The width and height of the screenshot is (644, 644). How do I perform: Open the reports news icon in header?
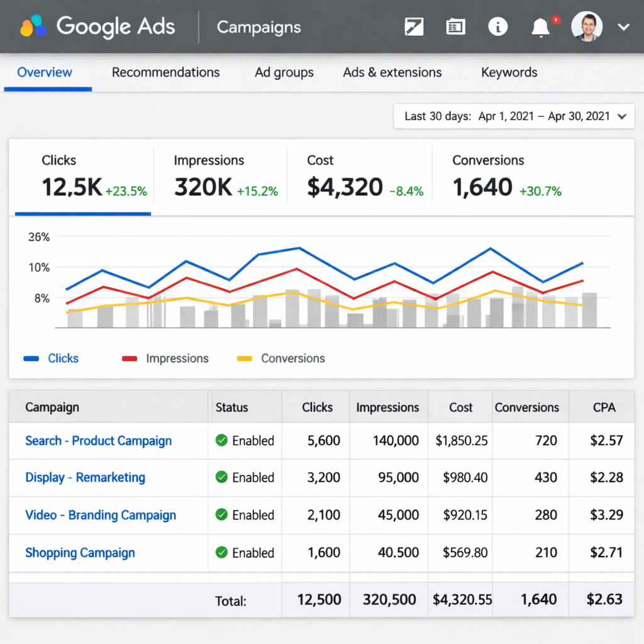point(455,27)
